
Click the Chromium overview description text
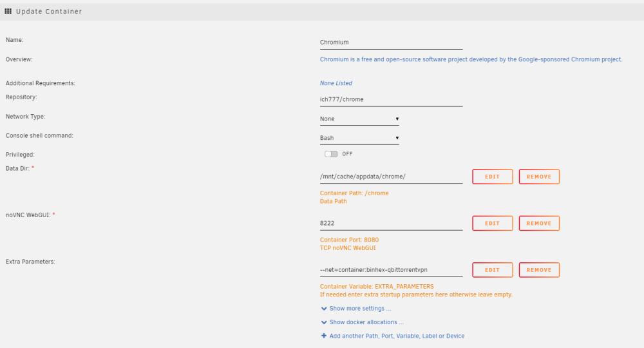[x=471, y=59]
